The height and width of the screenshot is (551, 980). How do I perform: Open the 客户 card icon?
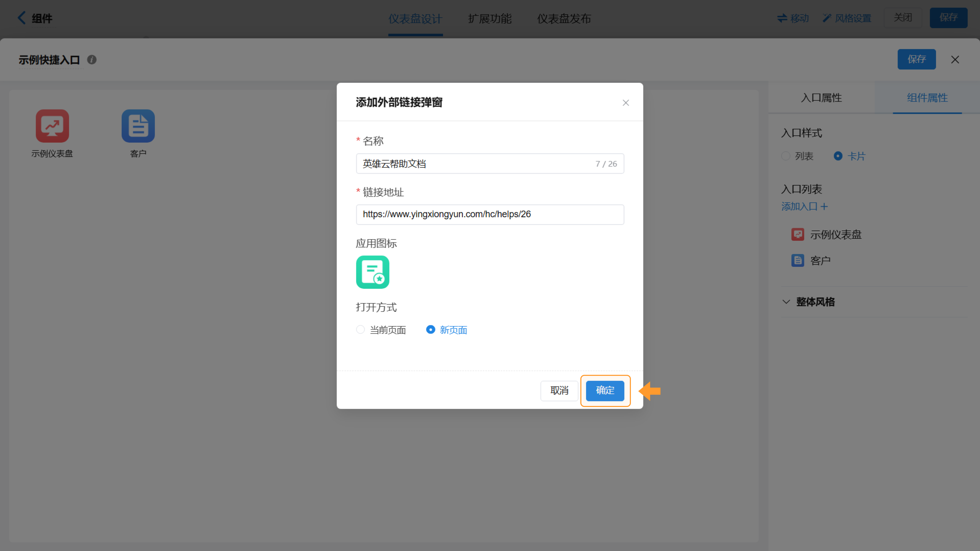[x=138, y=126]
